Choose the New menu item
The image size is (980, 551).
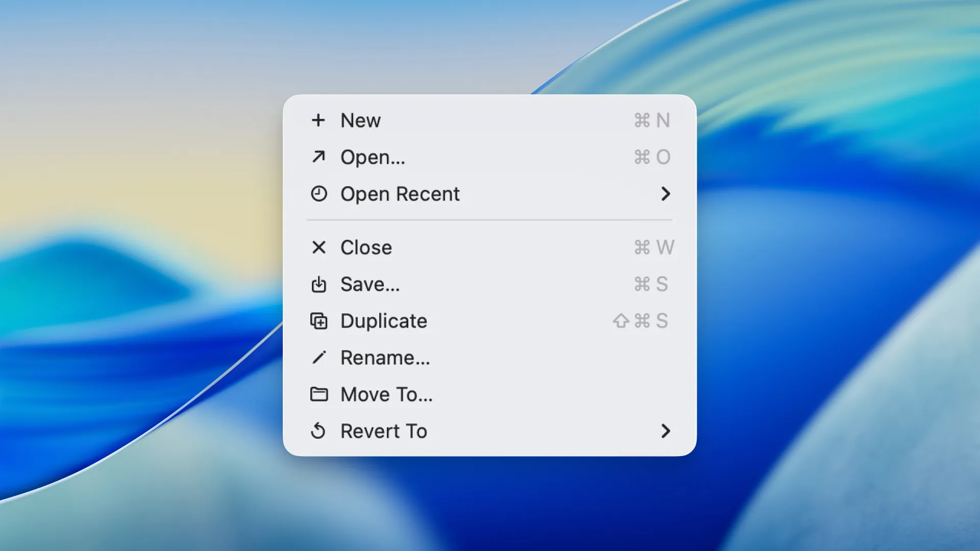(360, 120)
